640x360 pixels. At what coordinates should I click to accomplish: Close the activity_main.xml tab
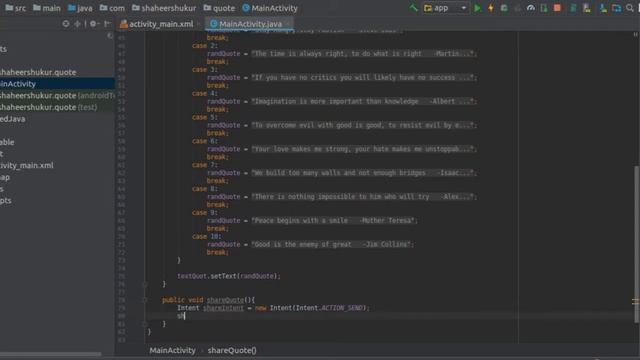coord(199,24)
